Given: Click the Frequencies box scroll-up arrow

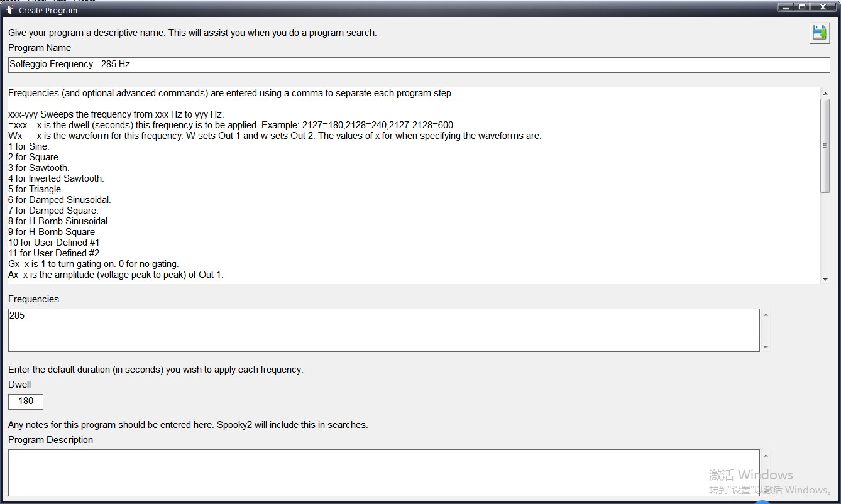Looking at the screenshot, I should pos(765,315).
